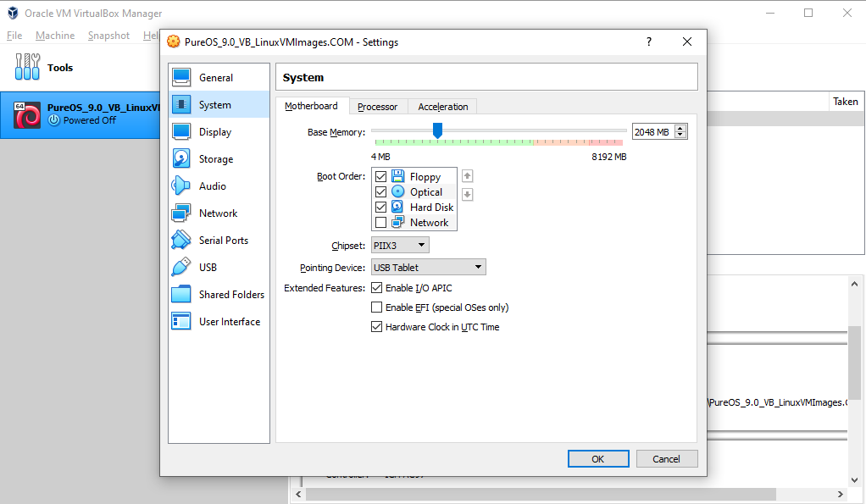The image size is (866, 504).
Task: Open the User Interface layout icon
Action: coord(181,321)
